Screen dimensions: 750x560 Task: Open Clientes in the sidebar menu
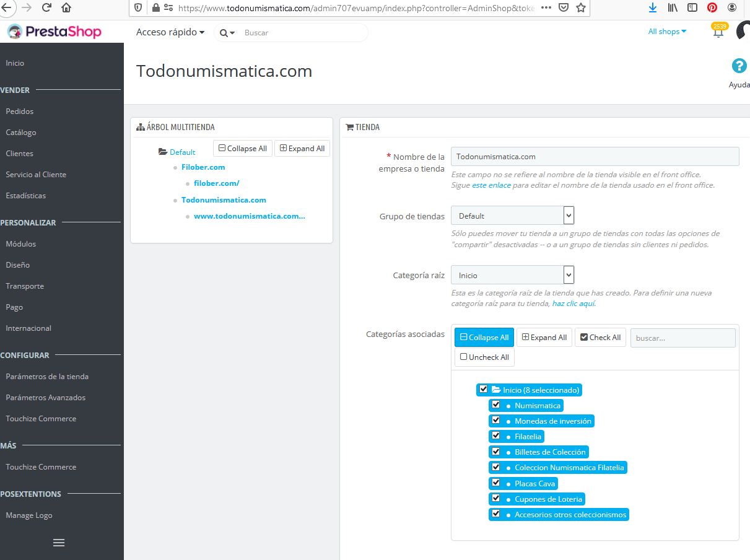20,154
